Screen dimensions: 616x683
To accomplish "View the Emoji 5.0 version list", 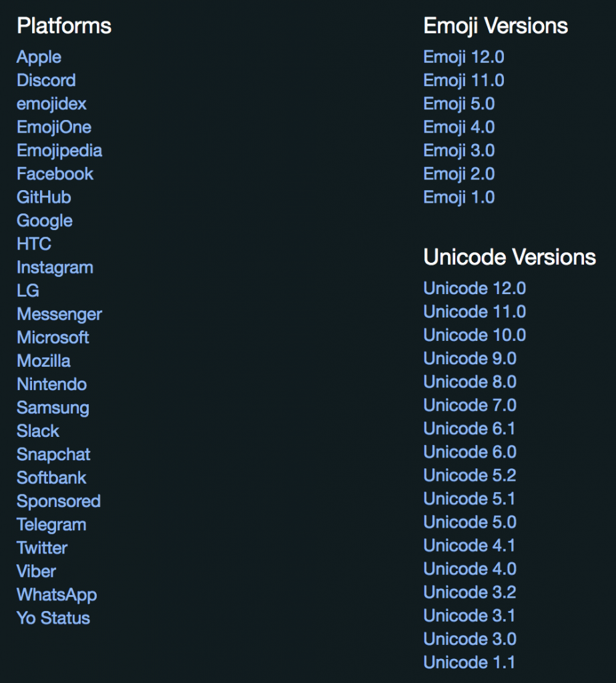I will (458, 103).
